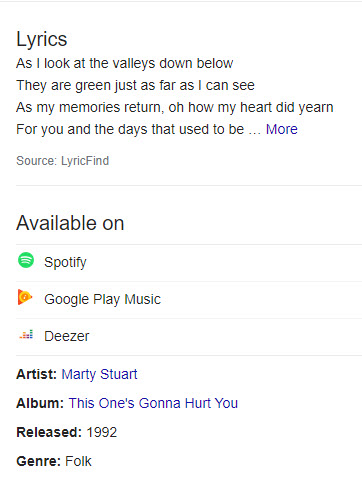Viewport: 362px width, 480px height.
Task: Select the lyric line about valleys down below
Action: click(125, 63)
